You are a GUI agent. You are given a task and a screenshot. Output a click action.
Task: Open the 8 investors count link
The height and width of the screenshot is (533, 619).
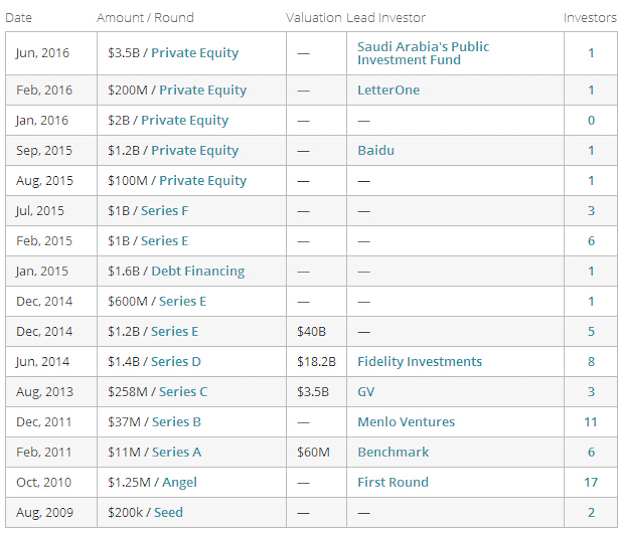coord(591,361)
